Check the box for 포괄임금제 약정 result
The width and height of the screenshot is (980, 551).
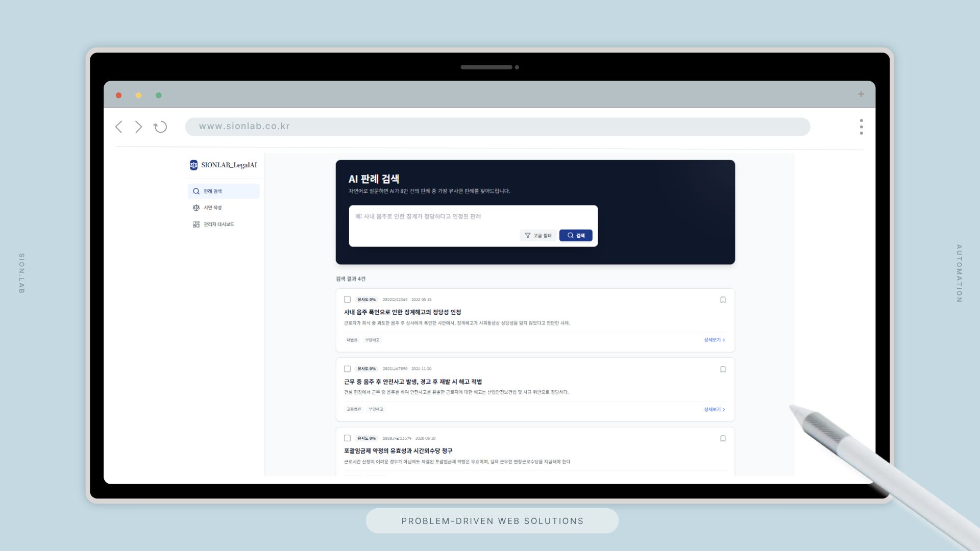[347, 438]
